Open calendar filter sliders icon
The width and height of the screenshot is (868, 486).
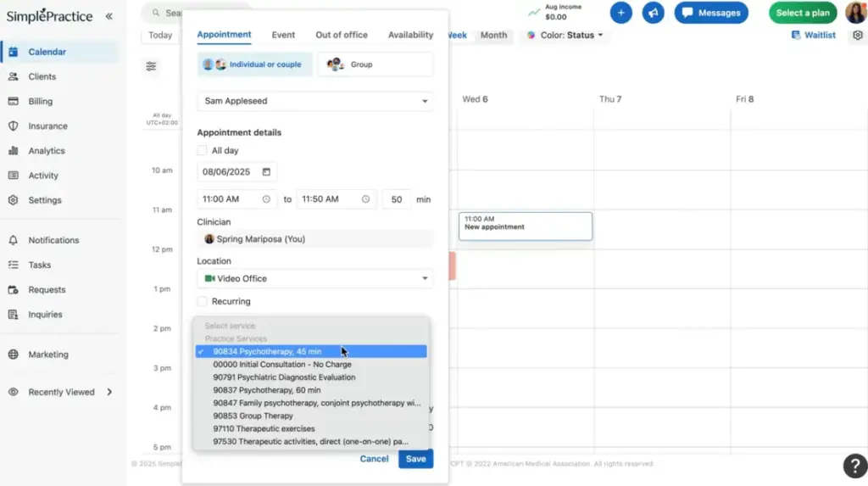pyautogui.click(x=151, y=66)
